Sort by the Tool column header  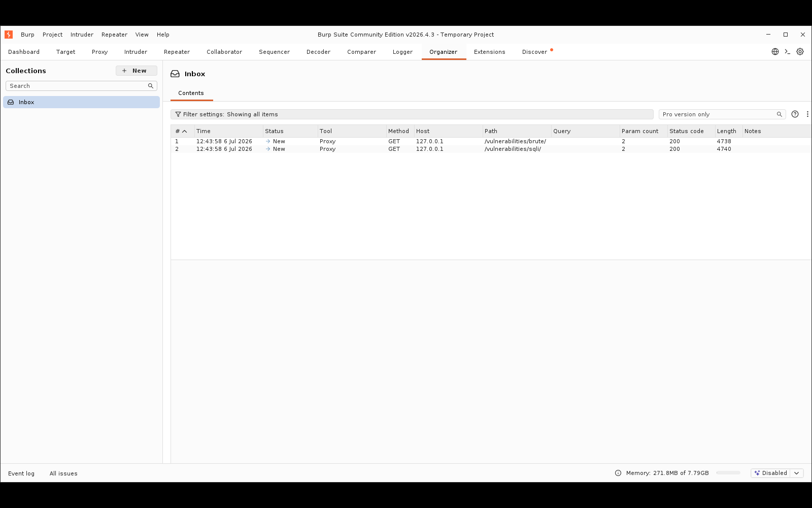(x=352, y=131)
